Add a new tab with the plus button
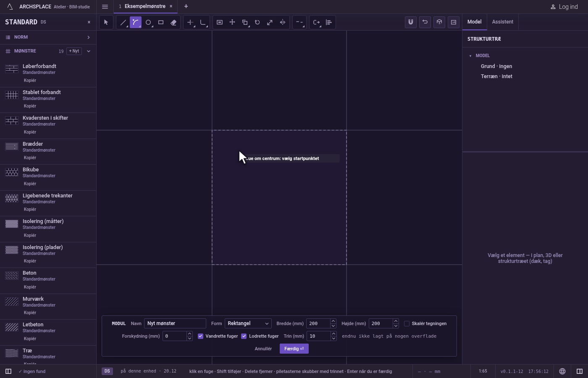588x378 pixels. [x=186, y=7]
